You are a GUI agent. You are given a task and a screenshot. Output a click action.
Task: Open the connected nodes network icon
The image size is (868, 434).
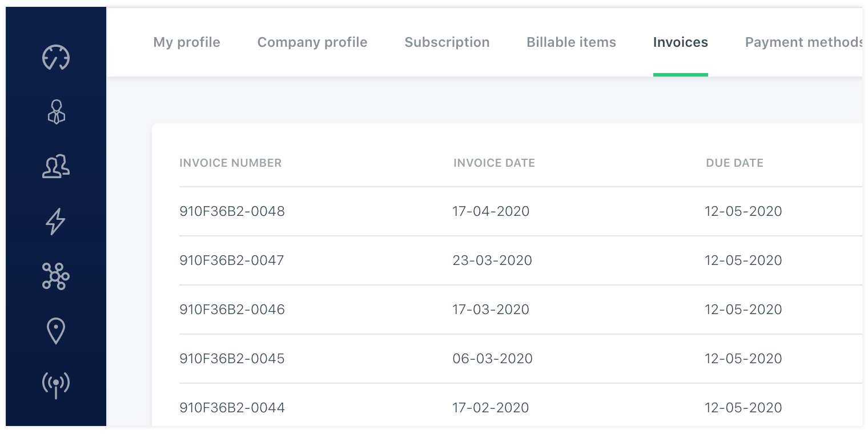tap(55, 276)
